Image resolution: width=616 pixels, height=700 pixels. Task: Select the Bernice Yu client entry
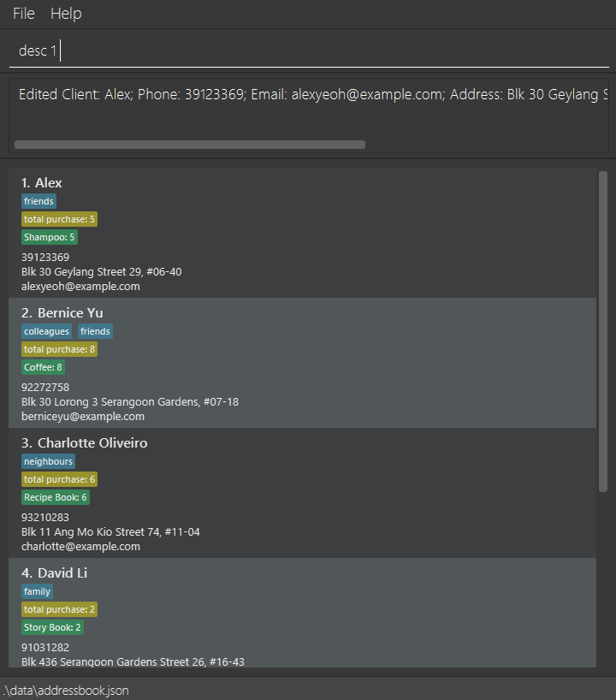click(x=302, y=363)
